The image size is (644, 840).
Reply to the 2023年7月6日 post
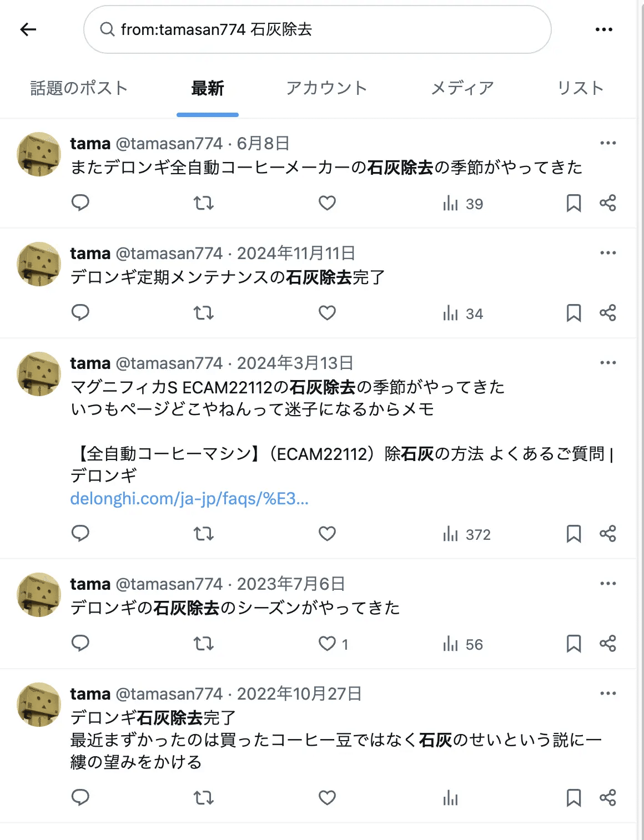point(80,644)
